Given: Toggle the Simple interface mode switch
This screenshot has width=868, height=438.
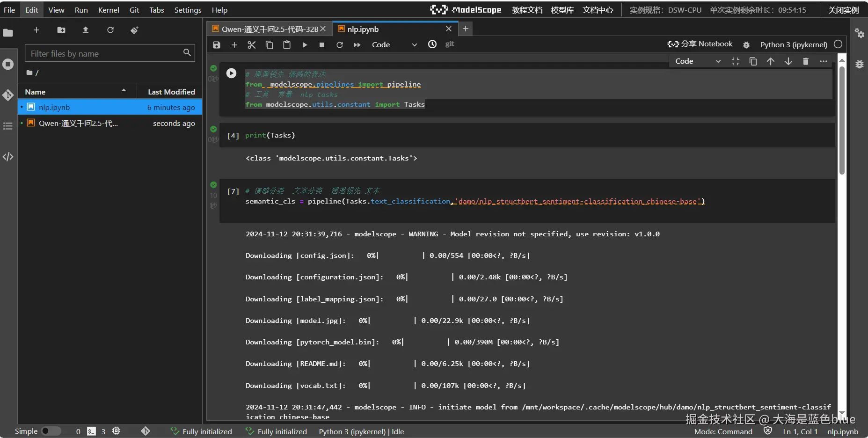Looking at the screenshot, I should [51, 431].
